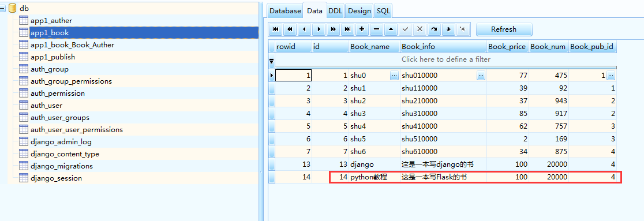Open ellipsis button in Book_pub_id first row

click(x=611, y=76)
